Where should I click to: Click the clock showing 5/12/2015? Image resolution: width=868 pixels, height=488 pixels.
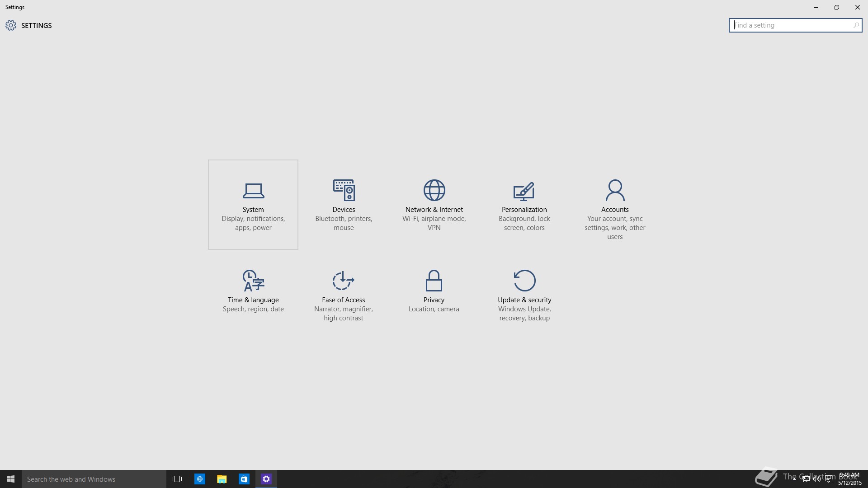849,479
